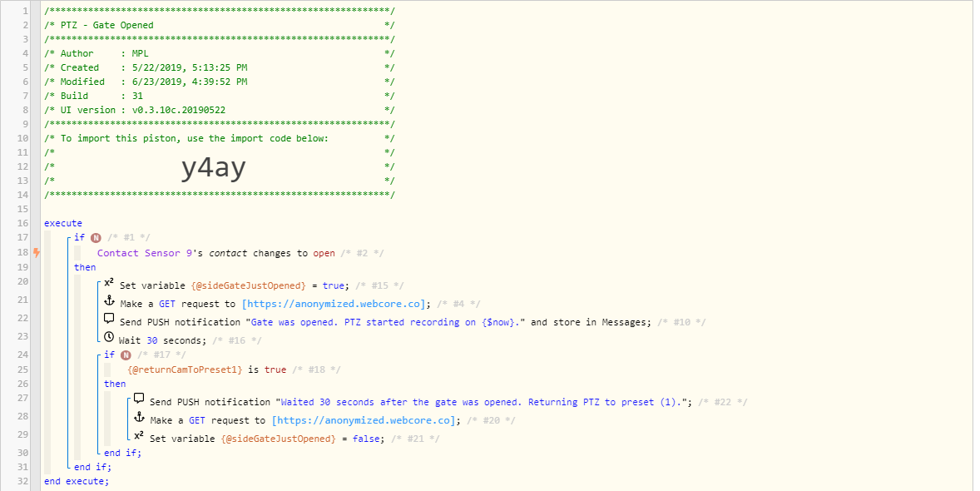Click the speech bubble icon on PUSH notification #22
Image resolution: width=980 pixels, height=491 pixels.
tap(139, 399)
